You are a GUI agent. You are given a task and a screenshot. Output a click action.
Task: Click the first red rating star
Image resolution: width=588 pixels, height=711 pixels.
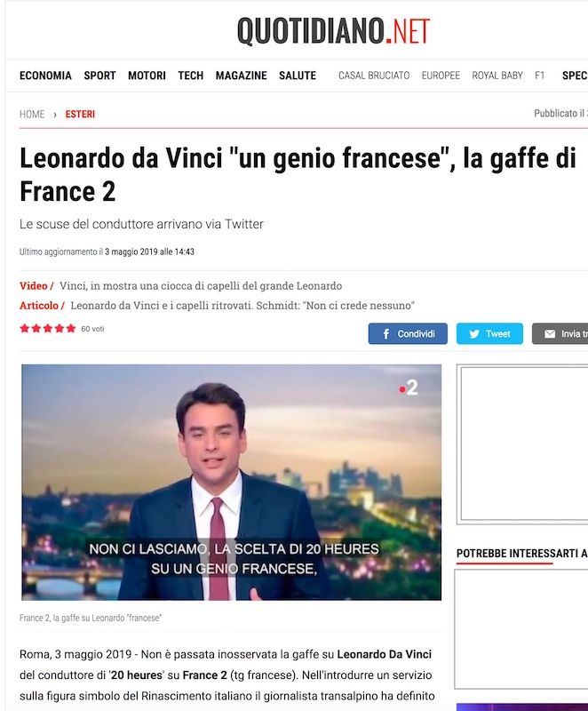pos(25,328)
